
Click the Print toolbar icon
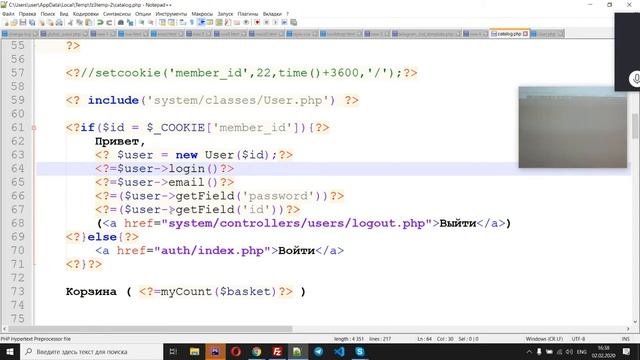tap(59, 22)
